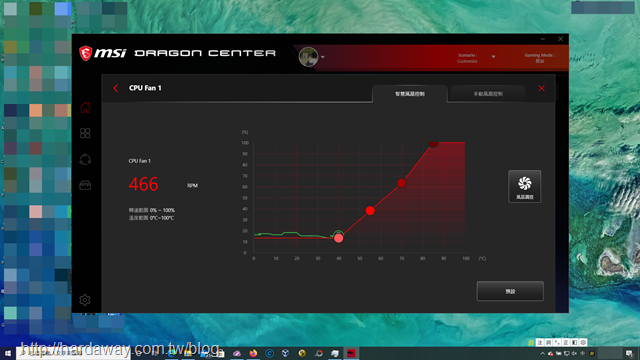The width and height of the screenshot is (640, 360).
Task: Open the toolbox icon in sidebar
Action: click(x=85, y=185)
